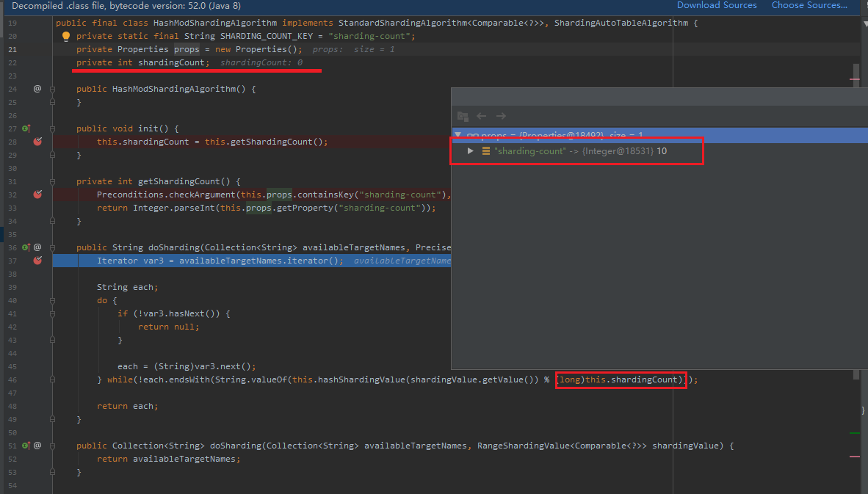Image resolution: width=868 pixels, height=494 pixels.
Task: Expand the sharding-count Integer node in popup
Action: [x=470, y=150]
